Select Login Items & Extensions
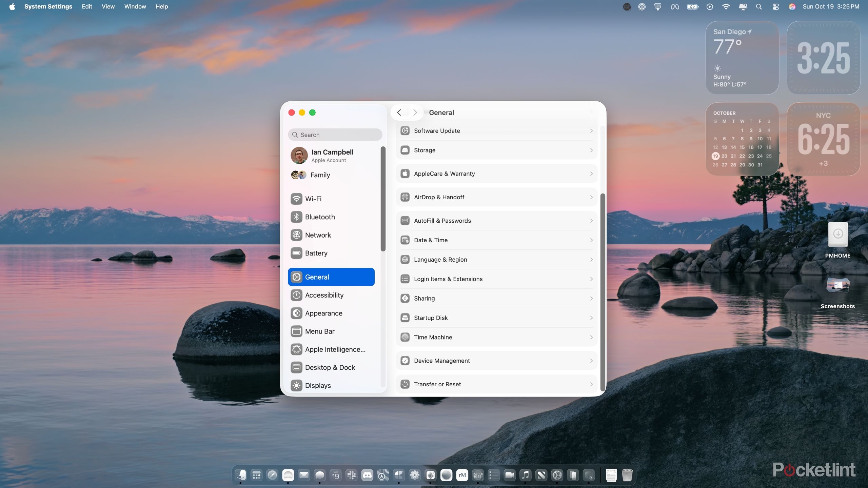Viewport: 868px width, 488px height. point(496,279)
